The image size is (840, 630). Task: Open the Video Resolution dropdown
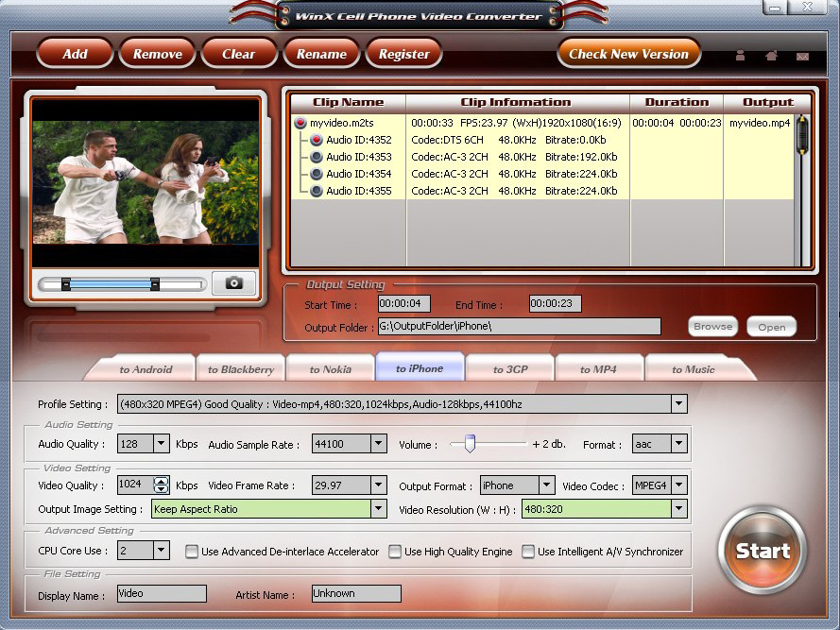[x=678, y=508]
